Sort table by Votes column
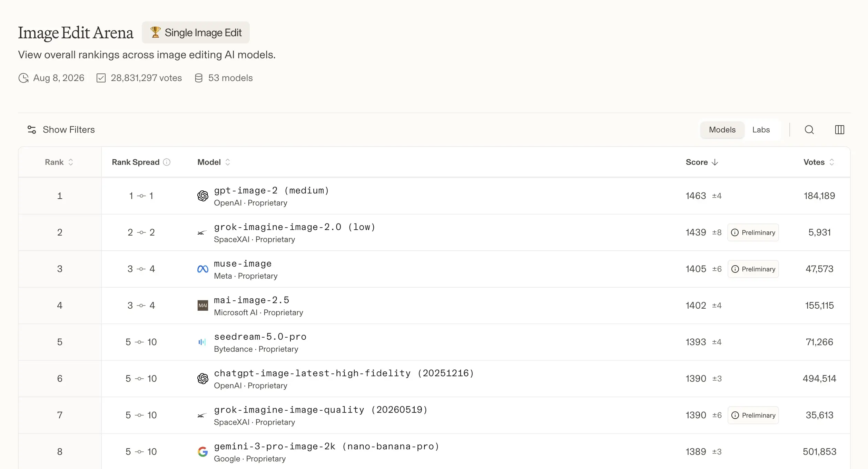Viewport: 868px width, 469px height. [819, 162]
